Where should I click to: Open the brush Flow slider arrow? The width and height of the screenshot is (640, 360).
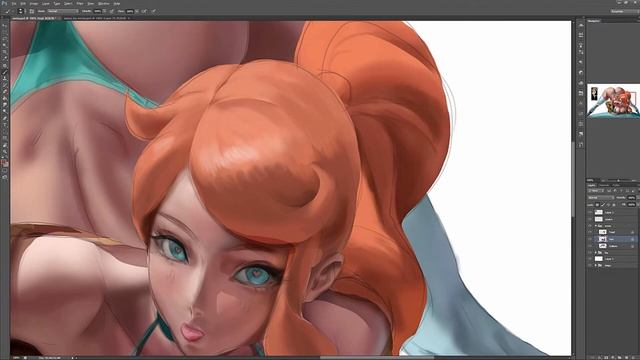click(x=137, y=11)
